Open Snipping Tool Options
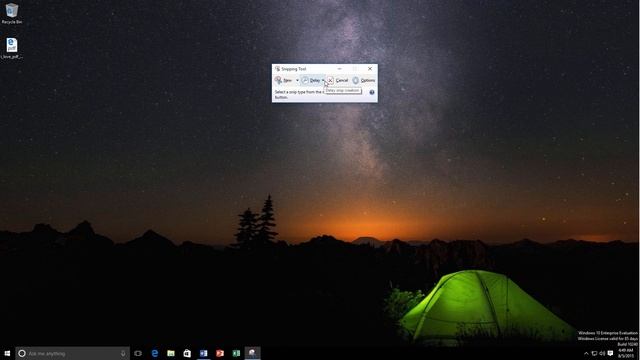640x360 pixels. [363, 80]
